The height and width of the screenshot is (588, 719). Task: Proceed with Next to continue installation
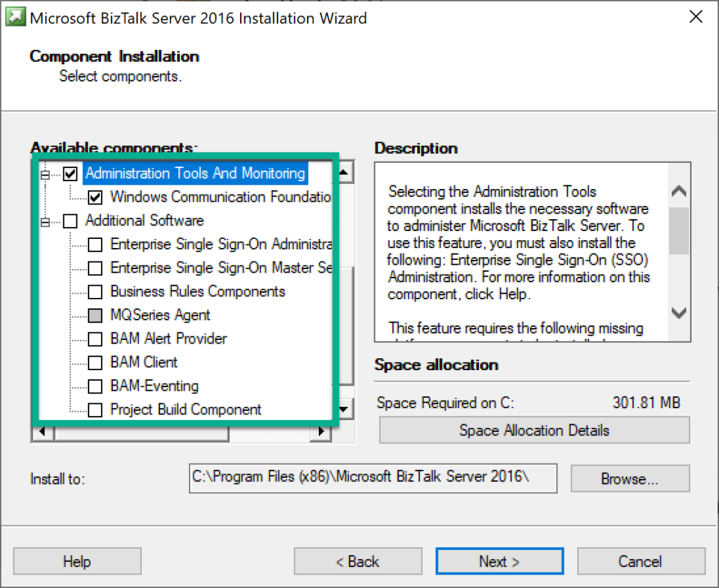(x=499, y=561)
